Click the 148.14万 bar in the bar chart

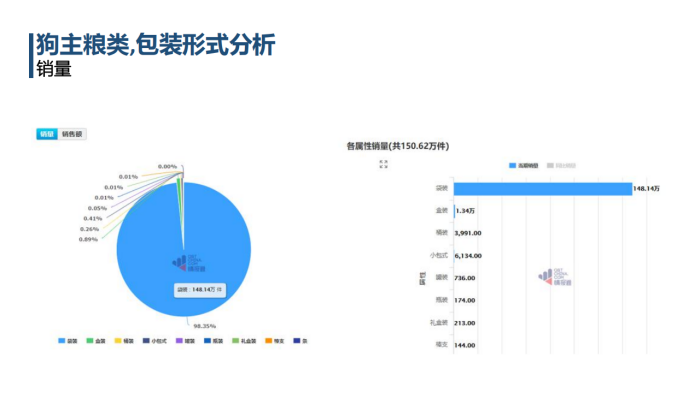543,189
